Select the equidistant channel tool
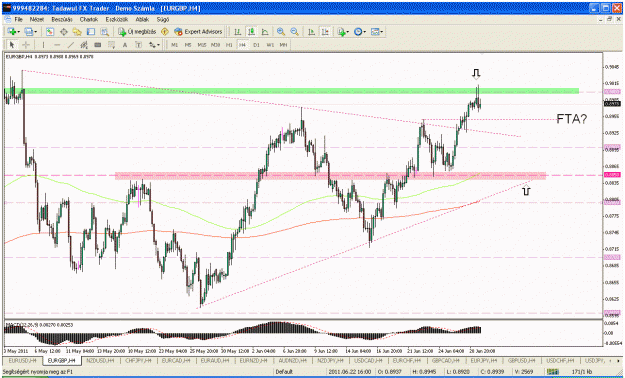Screen dimensions: 625x378 84,45
